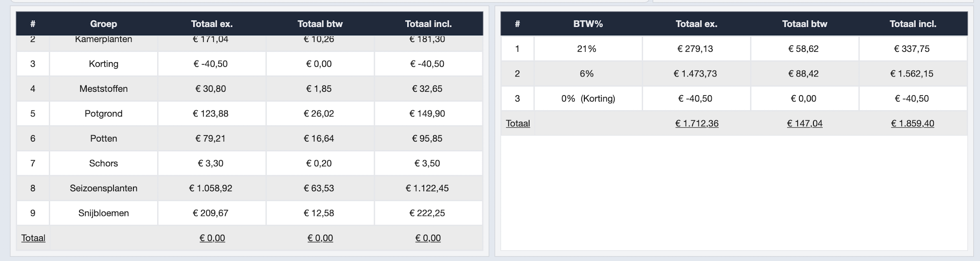Click Totaal incl. header in left table

(x=428, y=24)
